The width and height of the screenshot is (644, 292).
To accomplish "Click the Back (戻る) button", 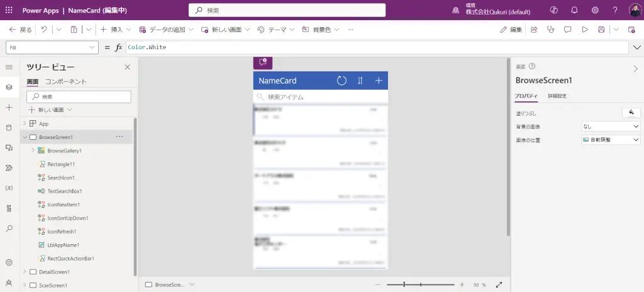I will [21, 30].
